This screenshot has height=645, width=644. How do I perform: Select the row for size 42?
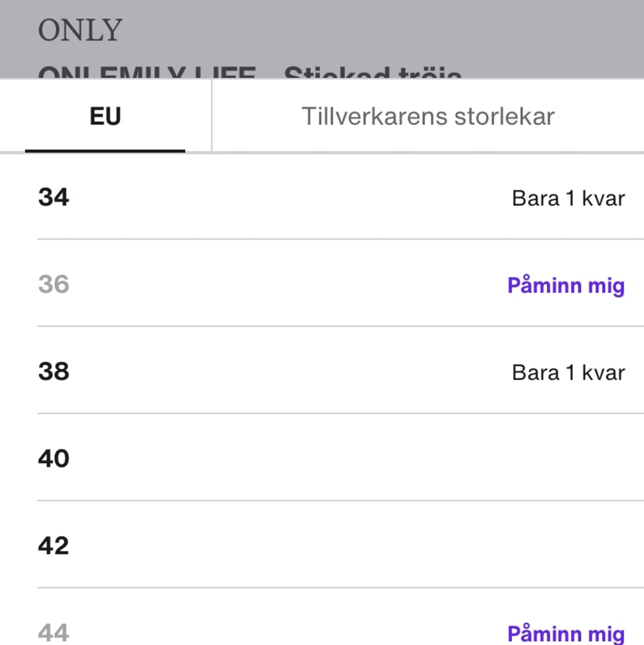pos(321,545)
